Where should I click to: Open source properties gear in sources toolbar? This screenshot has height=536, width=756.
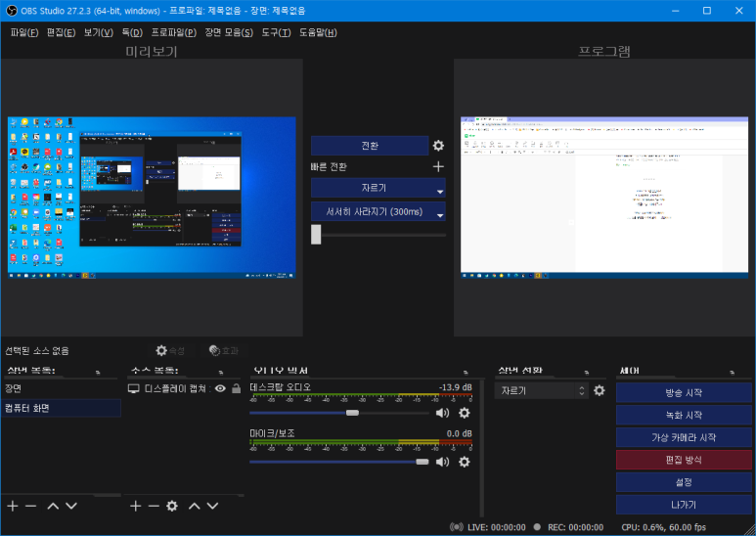coord(172,506)
